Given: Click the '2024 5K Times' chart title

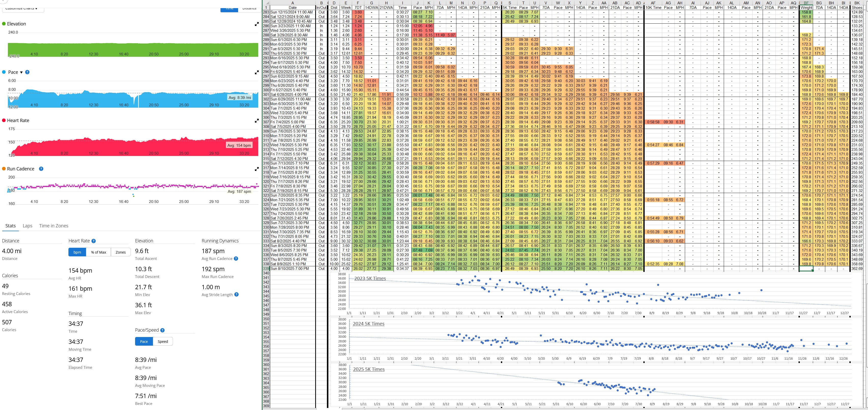Looking at the screenshot, I should pos(369,324).
